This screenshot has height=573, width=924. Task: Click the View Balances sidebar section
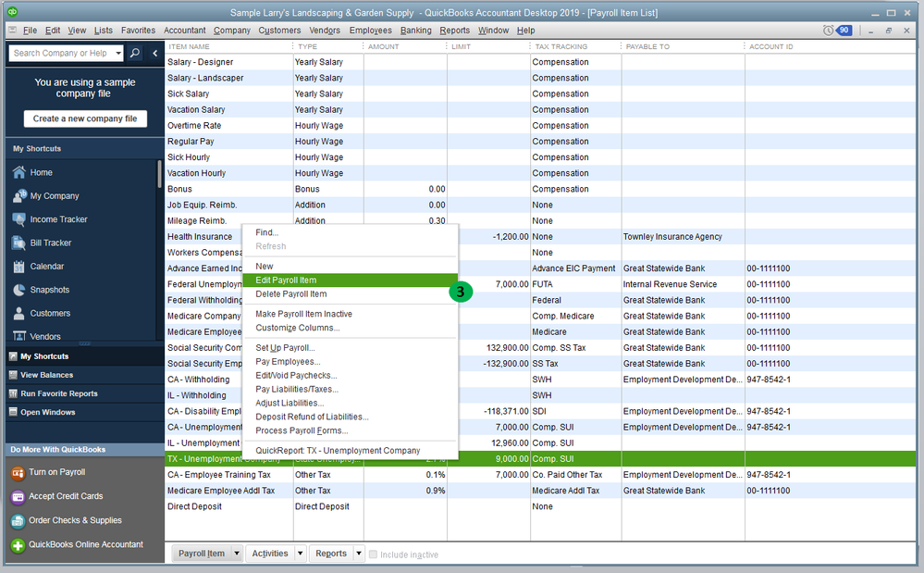[x=46, y=375]
